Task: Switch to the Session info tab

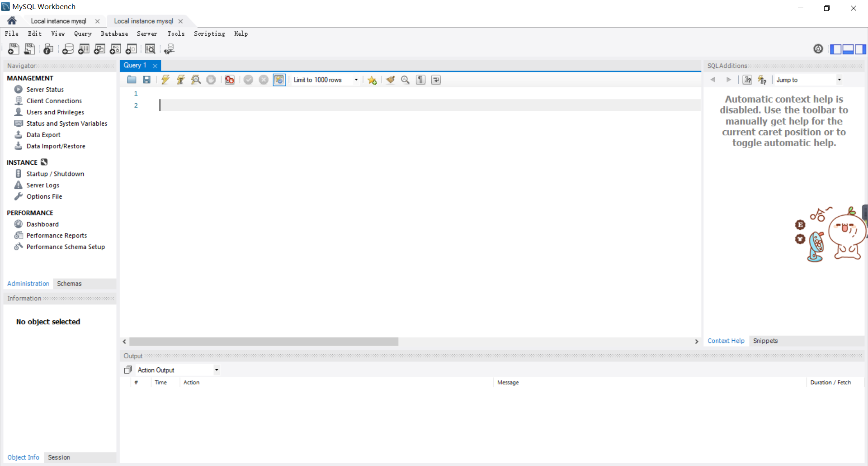Action: coord(59,457)
